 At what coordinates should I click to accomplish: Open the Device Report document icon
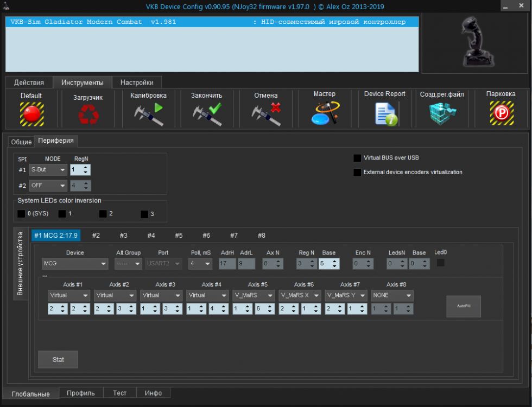point(384,113)
